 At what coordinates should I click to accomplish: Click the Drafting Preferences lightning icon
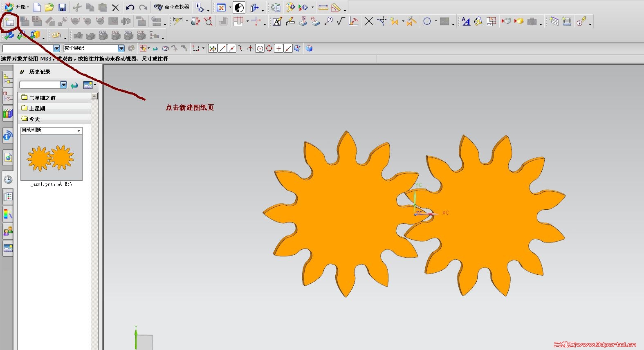coord(581,21)
